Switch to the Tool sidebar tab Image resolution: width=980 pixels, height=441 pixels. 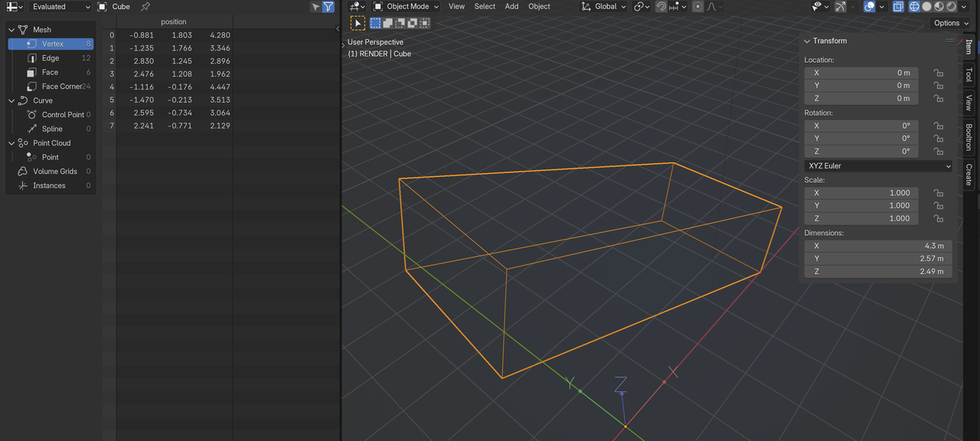[x=969, y=74]
